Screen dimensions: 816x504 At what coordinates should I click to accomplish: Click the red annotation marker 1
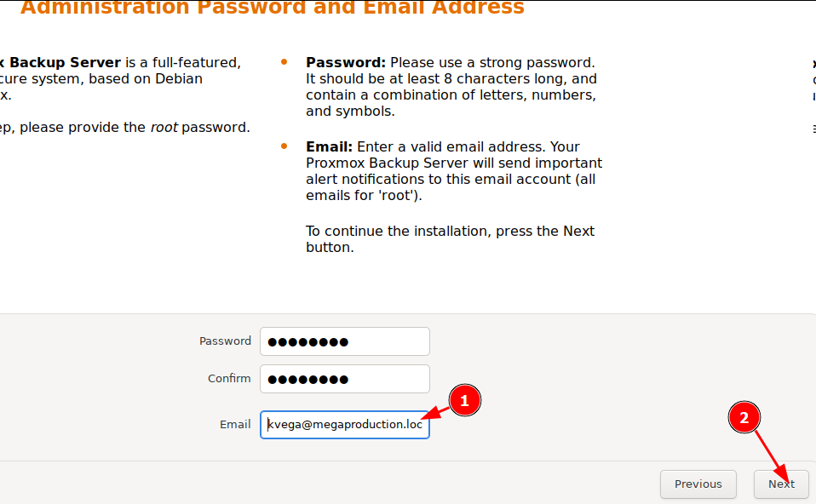click(x=465, y=400)
